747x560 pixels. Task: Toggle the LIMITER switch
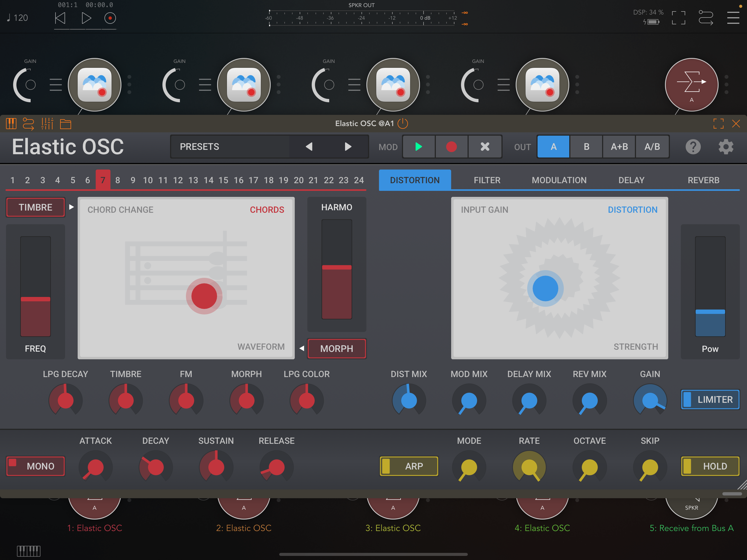coord(710,399)
